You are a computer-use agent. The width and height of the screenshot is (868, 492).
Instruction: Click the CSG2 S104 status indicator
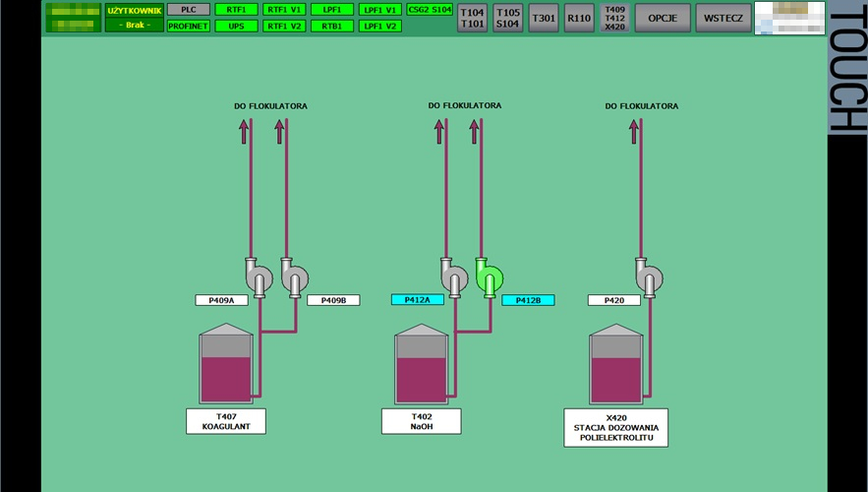(x=430, y=10)
